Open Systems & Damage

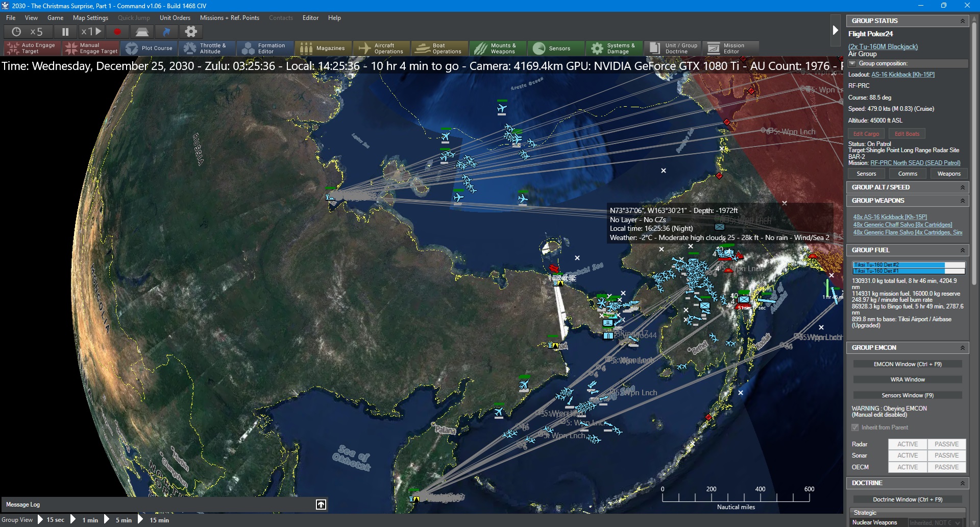(614, 49)
